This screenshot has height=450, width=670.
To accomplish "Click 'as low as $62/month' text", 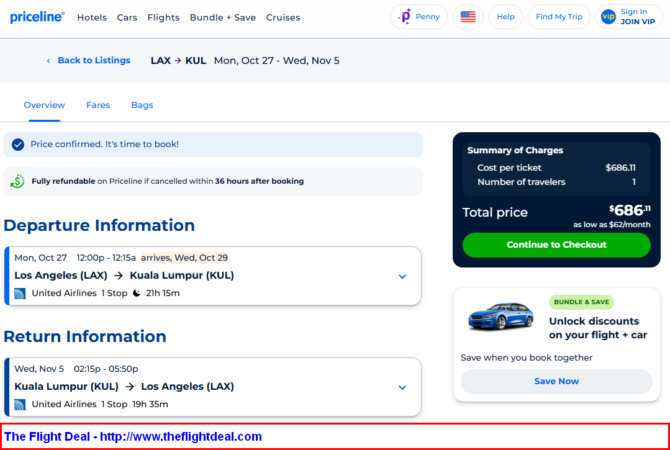I will coord(611,225).
